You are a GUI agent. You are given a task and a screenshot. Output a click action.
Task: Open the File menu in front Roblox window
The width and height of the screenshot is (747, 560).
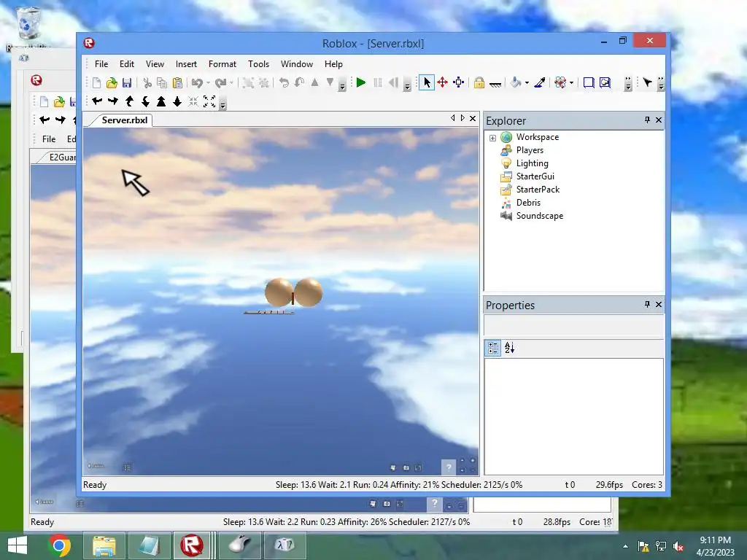[x=101, y=64]
